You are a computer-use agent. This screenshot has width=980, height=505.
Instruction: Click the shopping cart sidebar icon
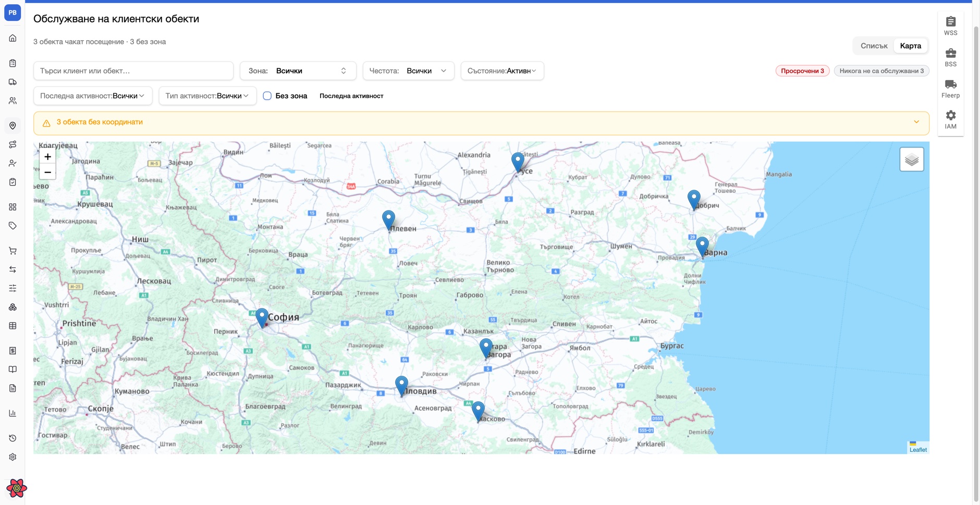tap(13, 251)
